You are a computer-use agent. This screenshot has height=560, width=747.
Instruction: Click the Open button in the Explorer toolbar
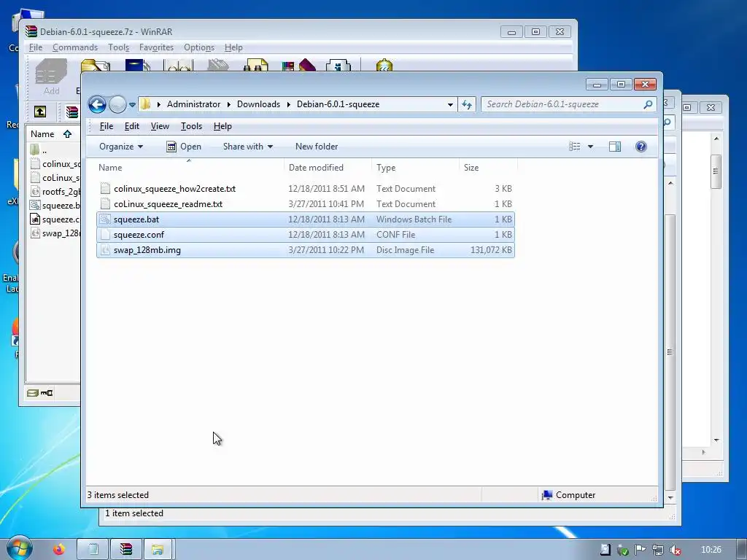tap(184, 146)
